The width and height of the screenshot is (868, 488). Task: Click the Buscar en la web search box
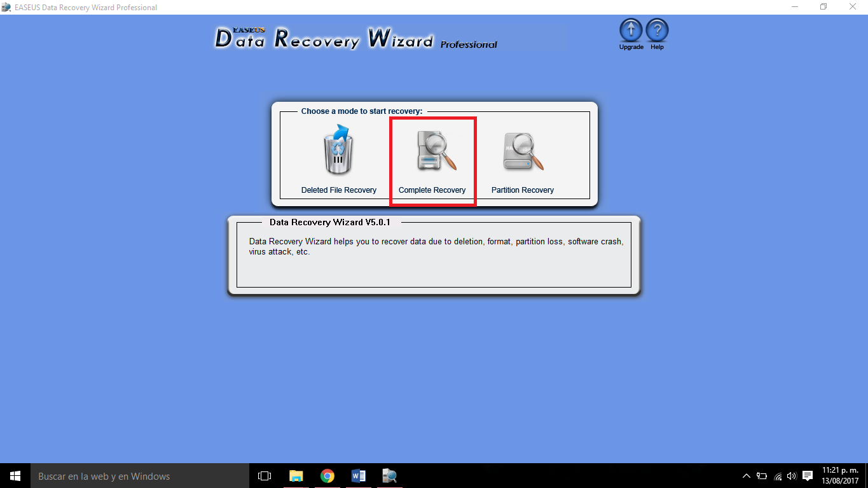[x=140, y=476]
